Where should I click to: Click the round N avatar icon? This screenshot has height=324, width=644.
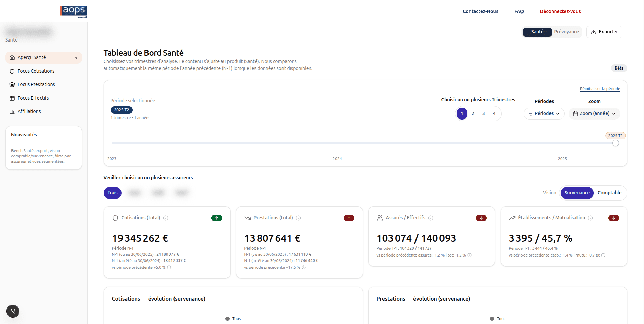coord(13,311)
